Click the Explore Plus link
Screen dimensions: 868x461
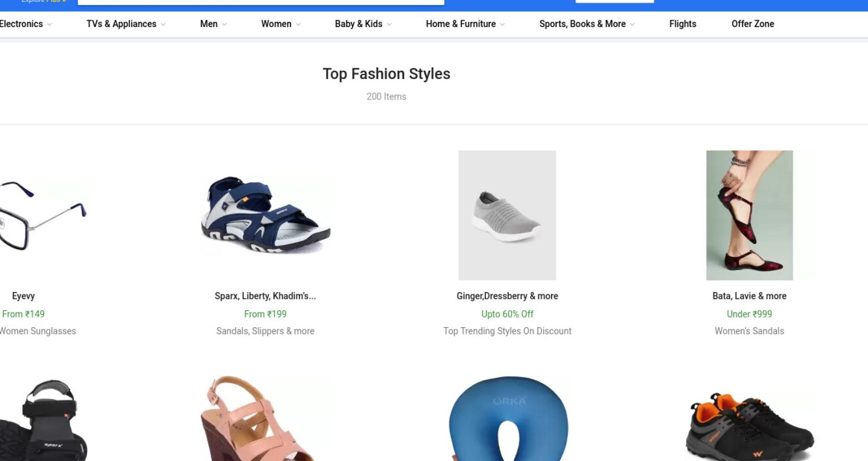click(x=44, y=1)
